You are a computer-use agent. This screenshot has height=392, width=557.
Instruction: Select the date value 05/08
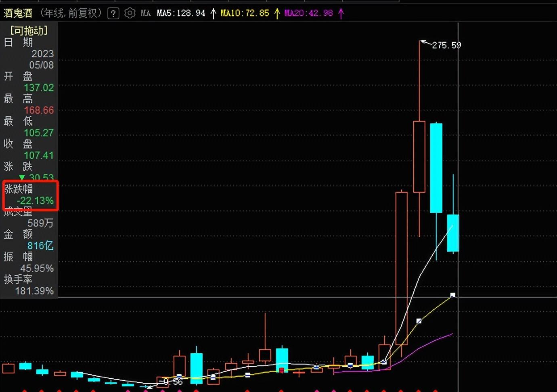pyautogui.click(x=41, y=65)
